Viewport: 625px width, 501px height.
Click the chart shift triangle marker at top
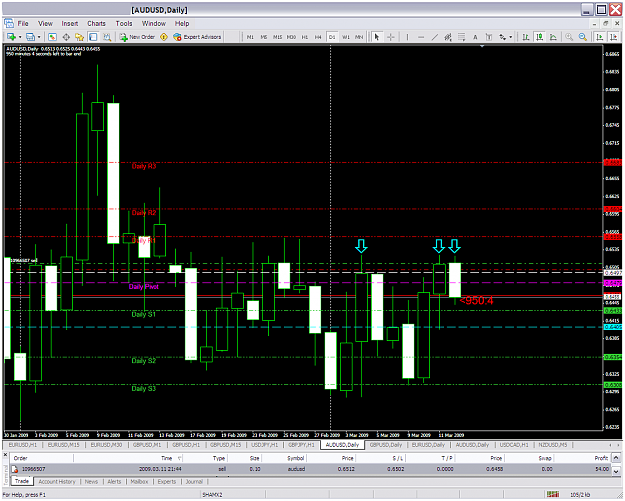click(482, 47)
